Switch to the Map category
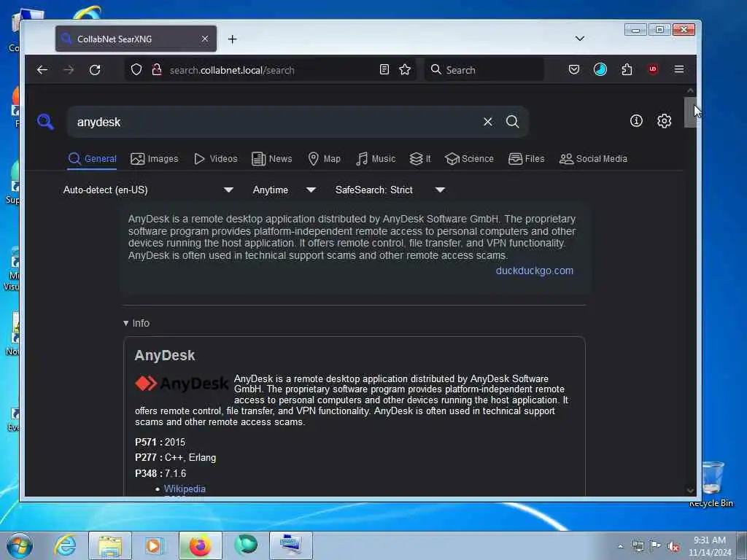Viewport: 747px width, 560px height. point(324,158)
